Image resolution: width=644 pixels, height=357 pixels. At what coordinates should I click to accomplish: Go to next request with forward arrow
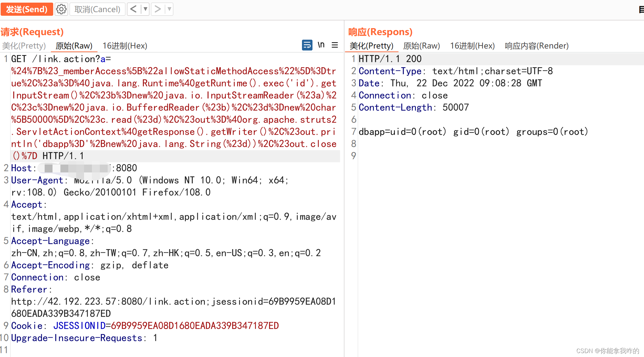coord(158,9)
